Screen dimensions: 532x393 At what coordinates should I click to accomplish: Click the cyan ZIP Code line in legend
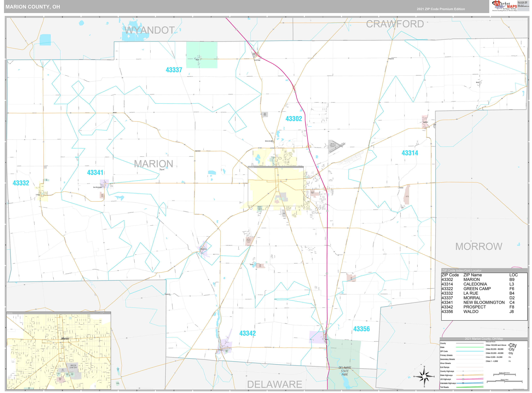[x=470, y=351]
